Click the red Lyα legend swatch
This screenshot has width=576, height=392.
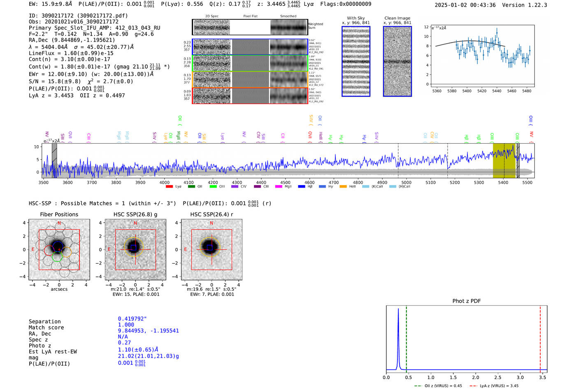click(169, 187)
